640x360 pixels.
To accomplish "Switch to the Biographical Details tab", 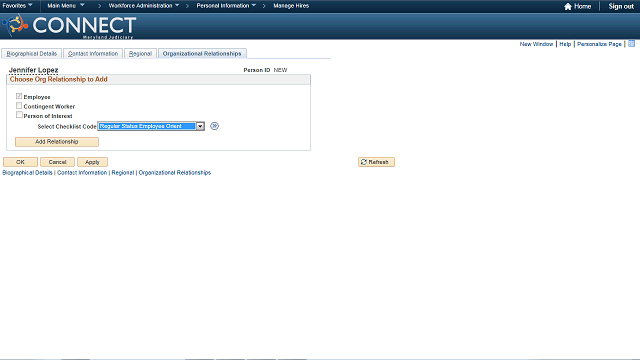I will [31, 53].
